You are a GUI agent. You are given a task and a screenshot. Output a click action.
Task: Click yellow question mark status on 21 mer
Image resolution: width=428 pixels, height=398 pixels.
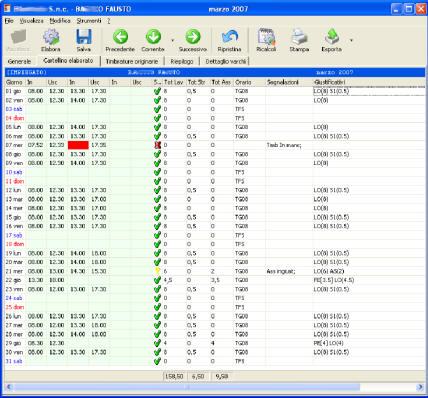pyautogui.click(x=158, y=271)
